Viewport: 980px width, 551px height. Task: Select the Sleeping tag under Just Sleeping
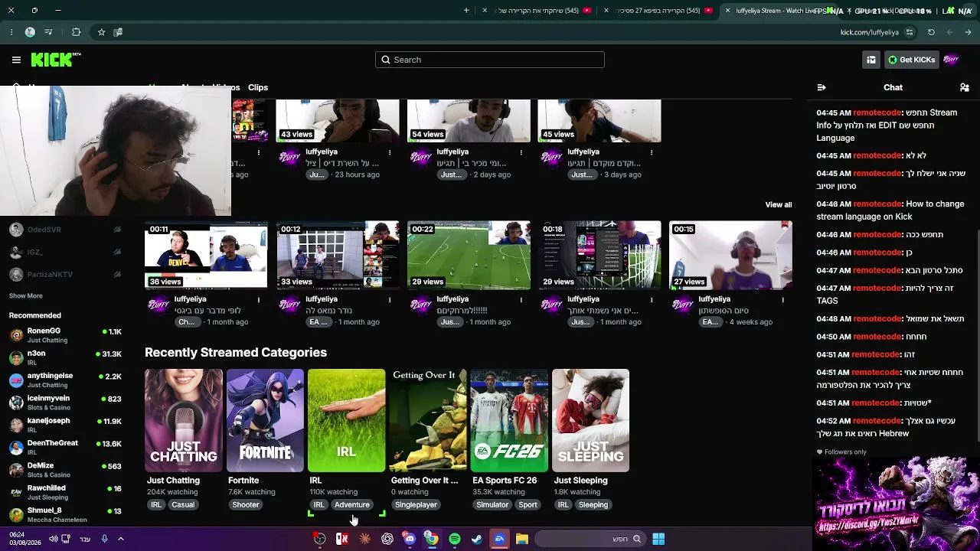pyautogui.click(x=593, y=505)
